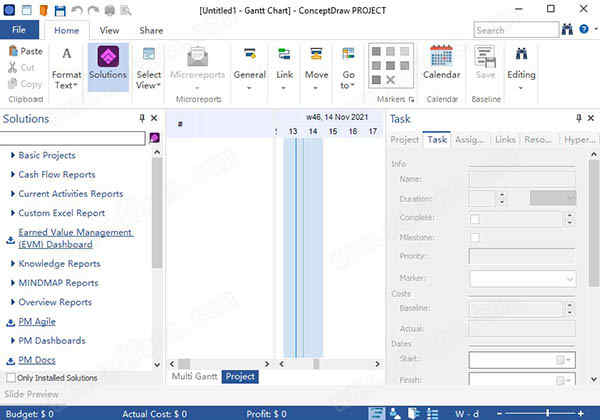
Task: Click the Save Baseline icon
Action: click(485, 56)
